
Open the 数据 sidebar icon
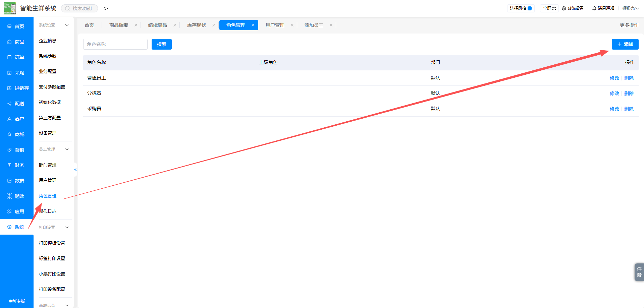coord(9,181)
